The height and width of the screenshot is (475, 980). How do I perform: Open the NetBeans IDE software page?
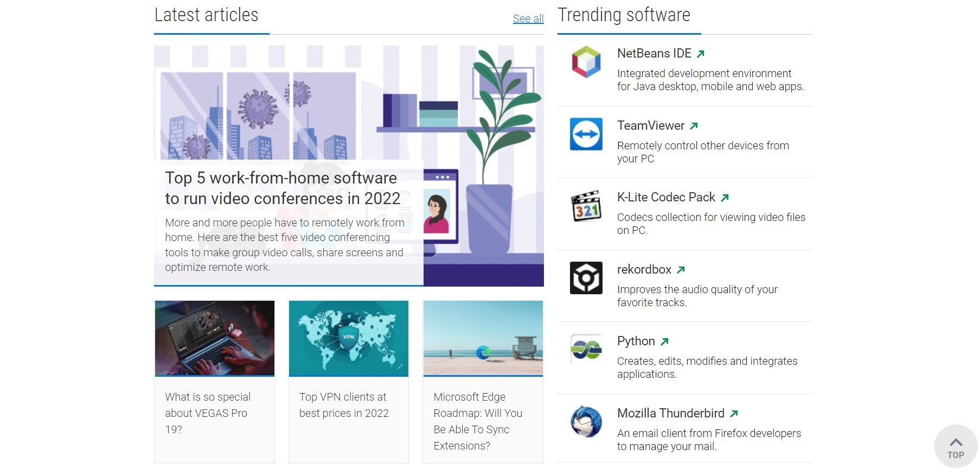(654, 53)
